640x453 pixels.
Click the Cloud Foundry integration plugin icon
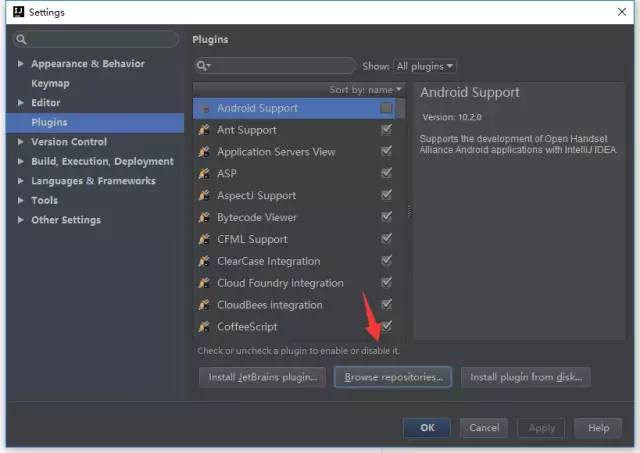coord(204,283)
